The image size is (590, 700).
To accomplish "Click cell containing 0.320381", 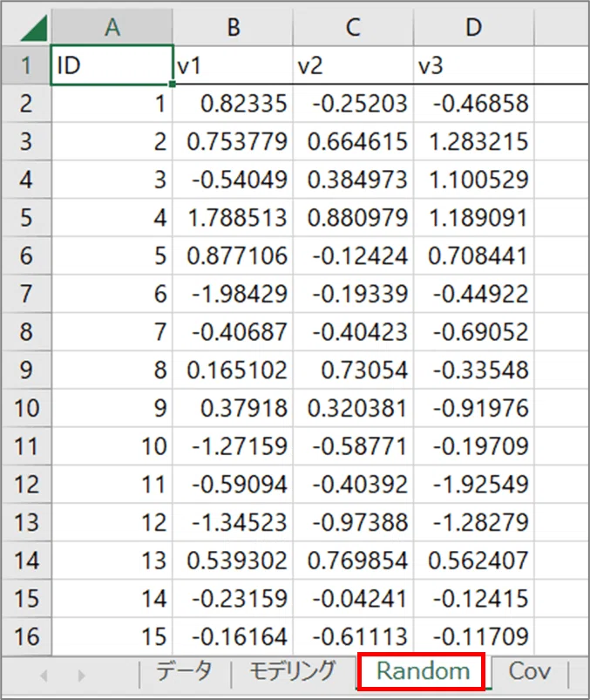I will [x=354, y=408].
